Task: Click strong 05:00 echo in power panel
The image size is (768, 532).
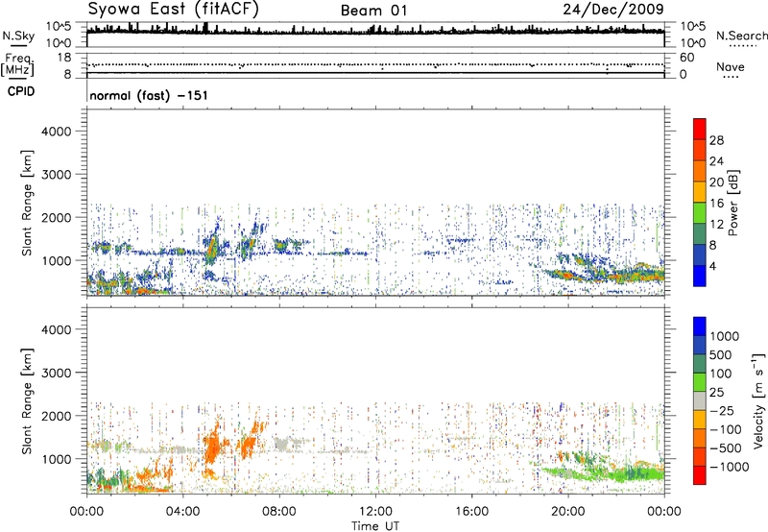Action: point(212,247)
